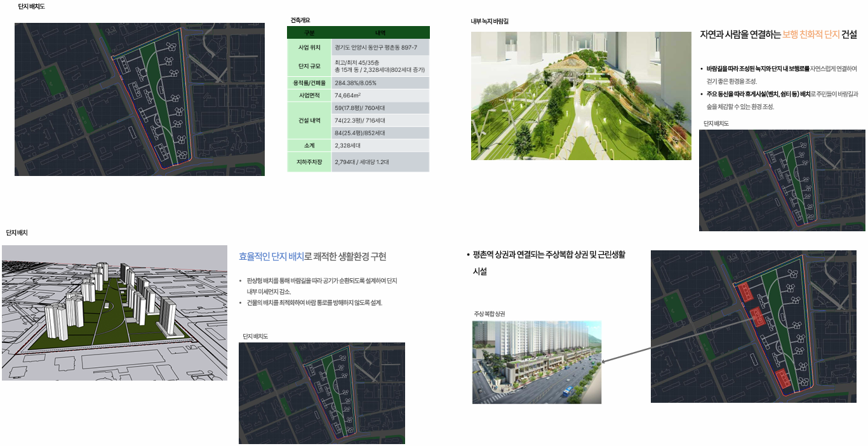Select the orange '보행 친화적 단지' heading text
868x446 pixels.
click(811, 34)
